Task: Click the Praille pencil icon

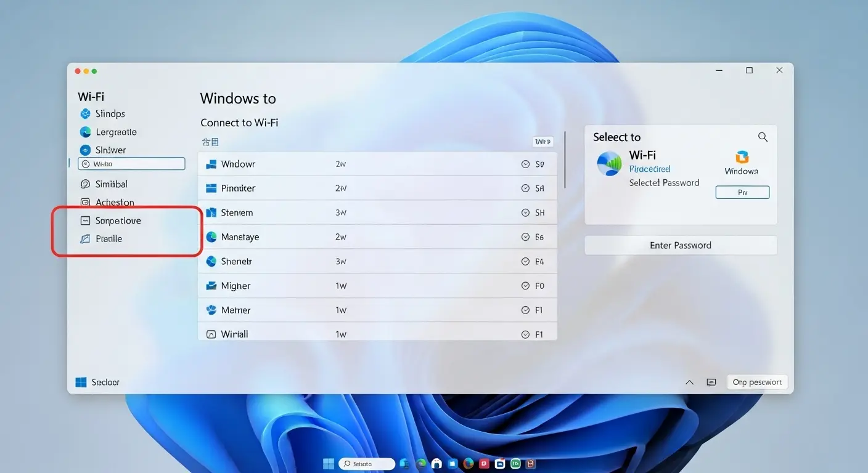Action: 86,239
